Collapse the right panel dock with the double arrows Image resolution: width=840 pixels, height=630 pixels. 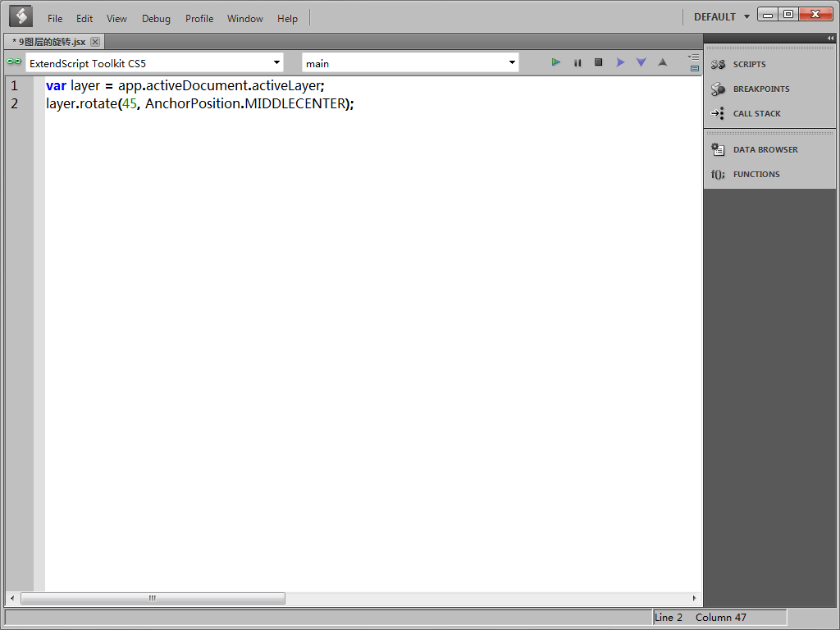(830, 38)
